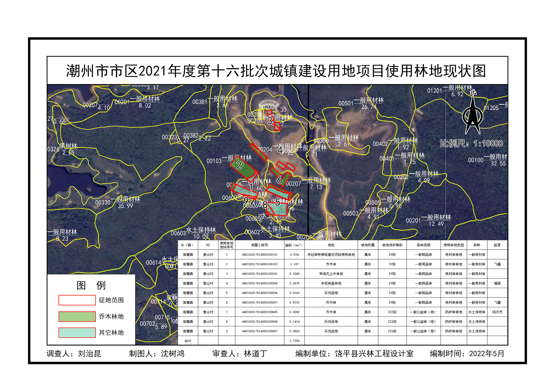Click the 使用林地类型 column header
Image resolution: width=555 pixels, height=392 pixels.
point(454,245)
